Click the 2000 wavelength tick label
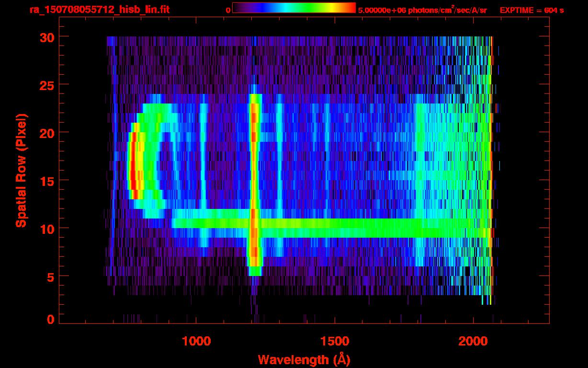Screen dimensions: 588x368 coord(474,341)
